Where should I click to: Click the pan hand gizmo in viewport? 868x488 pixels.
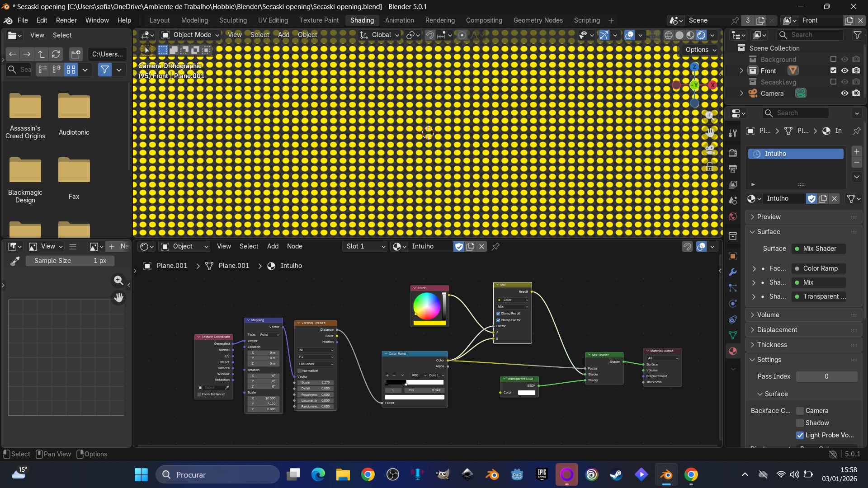(x=710, y=132)
